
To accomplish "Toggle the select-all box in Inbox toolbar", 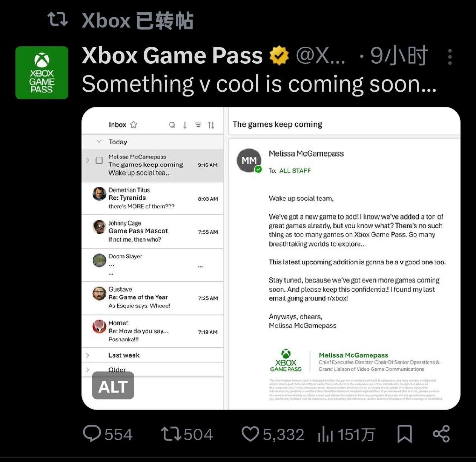I will click(172, 125).
